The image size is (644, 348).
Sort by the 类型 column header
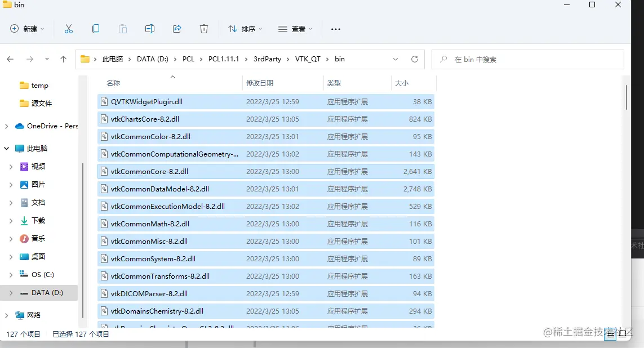click(x=357, y=83)
